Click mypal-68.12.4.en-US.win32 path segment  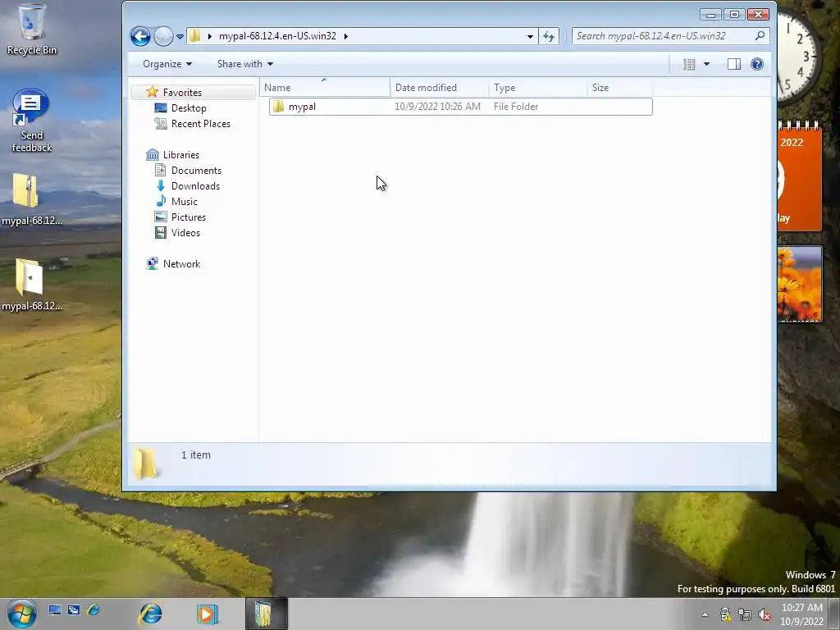click(277, 36)
